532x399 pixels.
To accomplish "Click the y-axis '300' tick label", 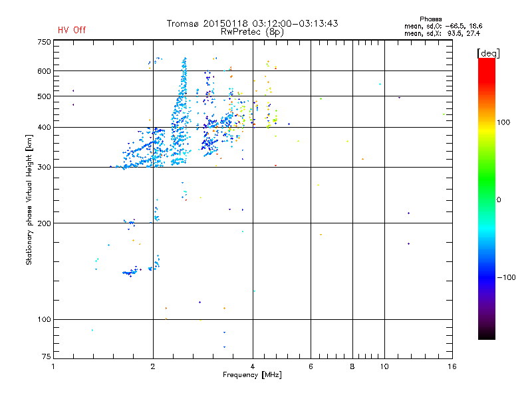I will coord(44,168).
